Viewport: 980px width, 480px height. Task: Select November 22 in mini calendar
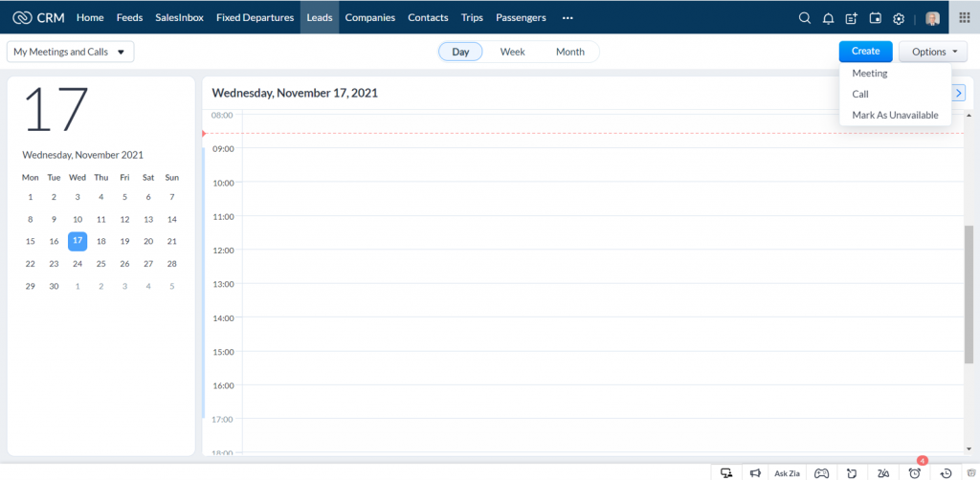(30, 263)
